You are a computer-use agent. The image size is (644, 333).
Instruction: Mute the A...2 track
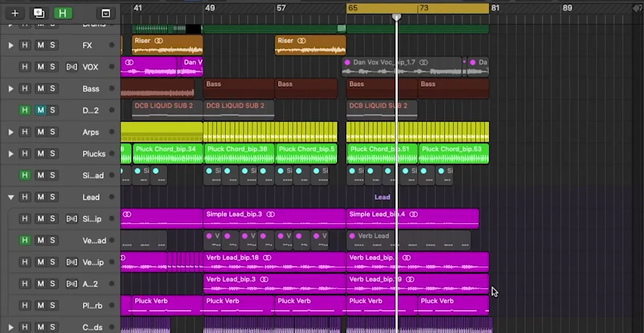[x=40, y=284]
